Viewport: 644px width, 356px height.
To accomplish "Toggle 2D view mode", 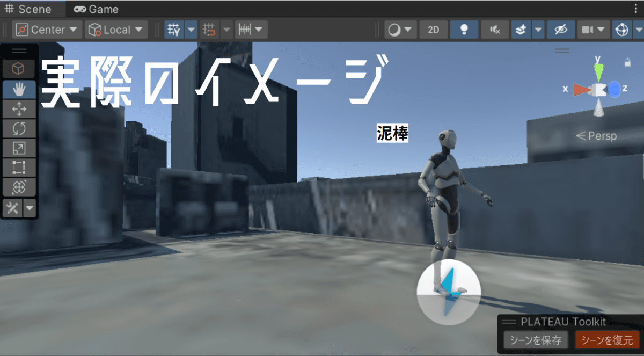I will 433,30.
